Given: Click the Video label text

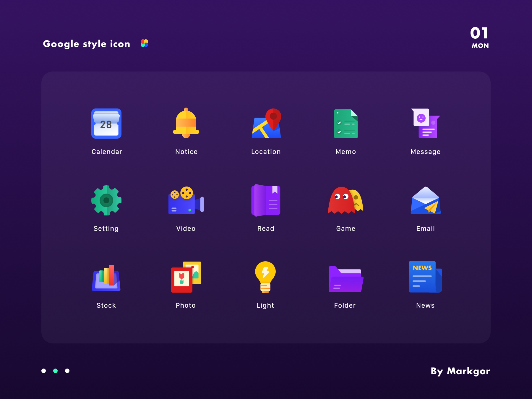Looking at the screenshot, I should click(186, 228).
